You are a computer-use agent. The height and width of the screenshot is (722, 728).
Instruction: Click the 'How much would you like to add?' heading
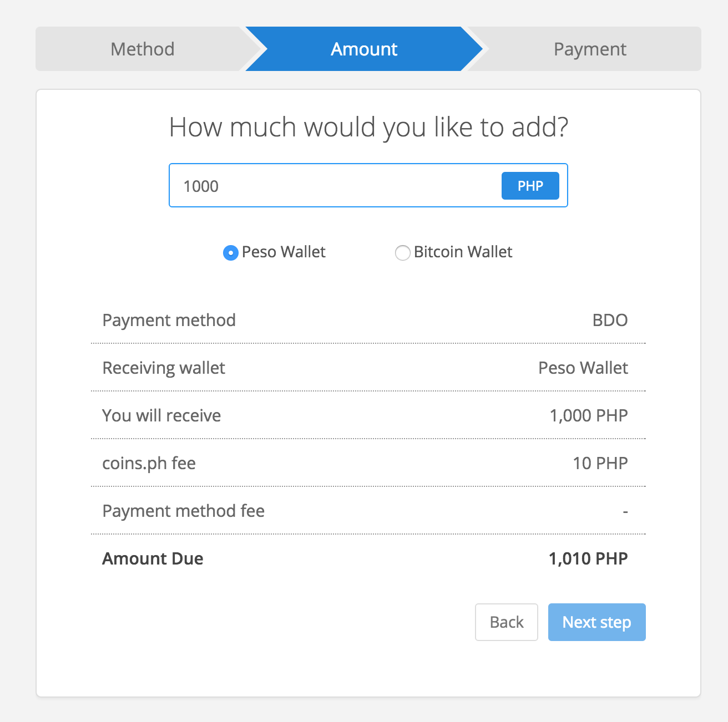pyautogui.click(x=368, y=127)
